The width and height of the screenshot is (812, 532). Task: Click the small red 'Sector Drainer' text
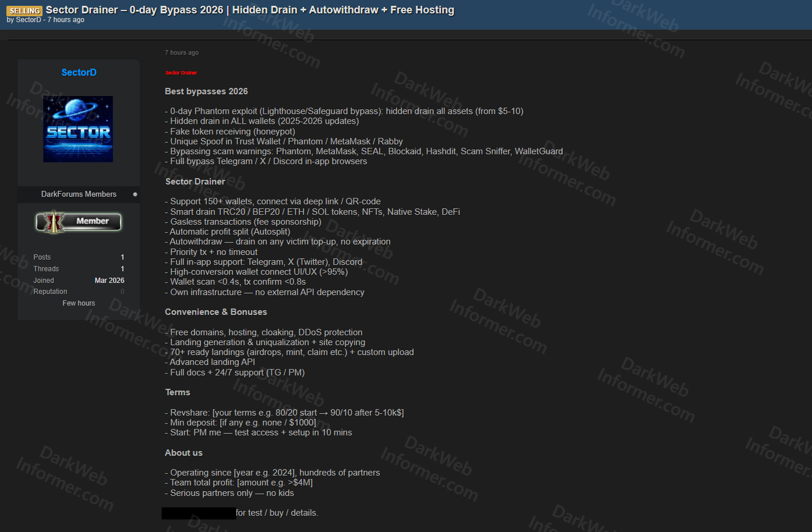tap(181, 73)
